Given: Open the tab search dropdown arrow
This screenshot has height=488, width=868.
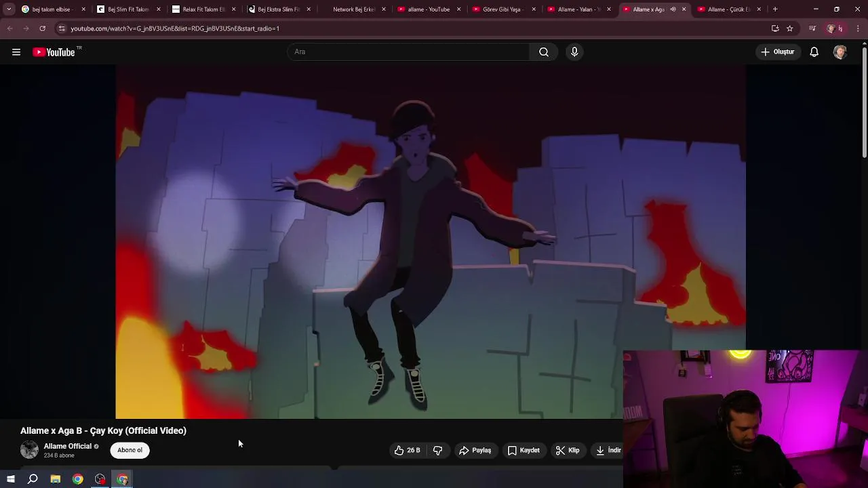Looking at the screenshot, I should 9,9.
